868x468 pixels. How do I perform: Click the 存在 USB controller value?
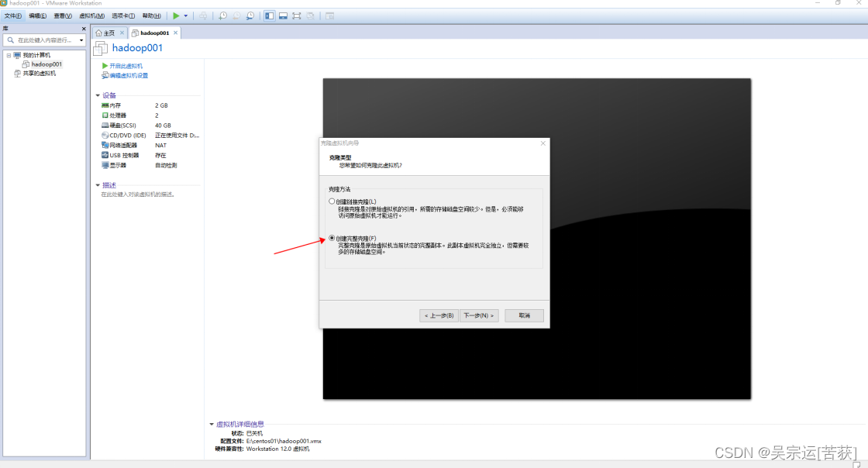coord(160,156)
